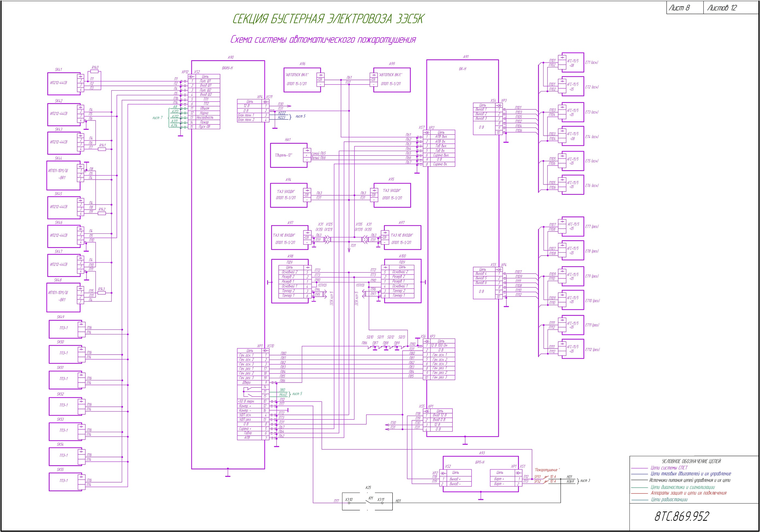Viewport: 760px width, 532px height.
Task: Click the SQ13 switch label
Action: [x=401, y=337]
